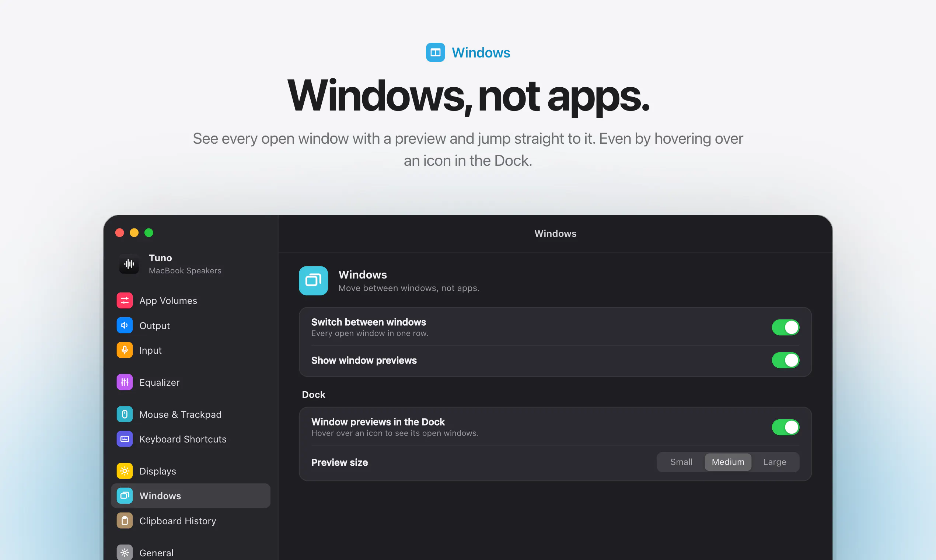
Task: Toggle Switch between windows off
Action: point(785,327)
